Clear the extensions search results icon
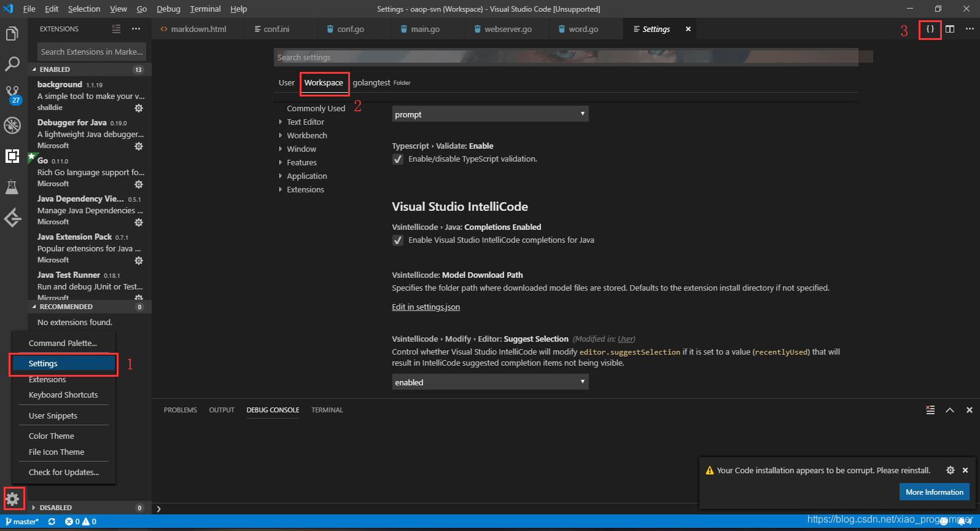The height and width of the screenshot is (531, 980). [x=116, y=29]
